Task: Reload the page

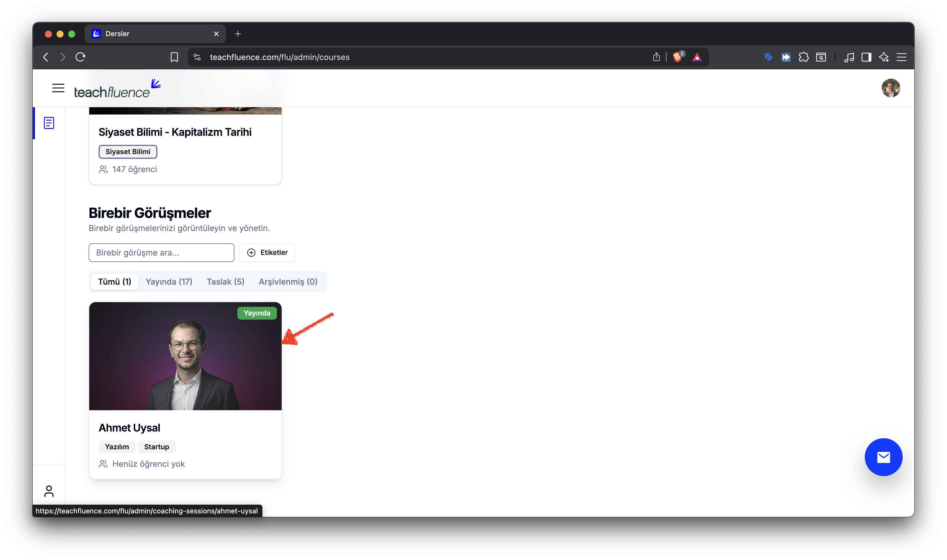Action: click(80, 57)
